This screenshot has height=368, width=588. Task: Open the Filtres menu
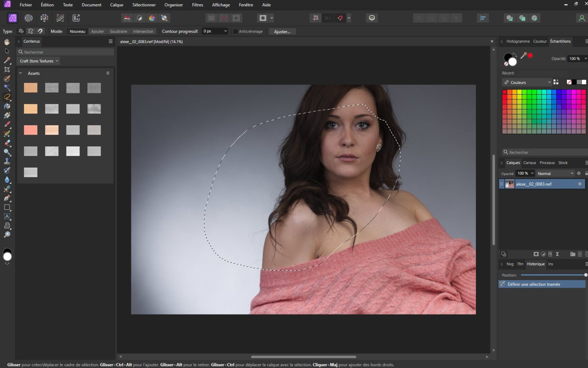coord(197,5)
